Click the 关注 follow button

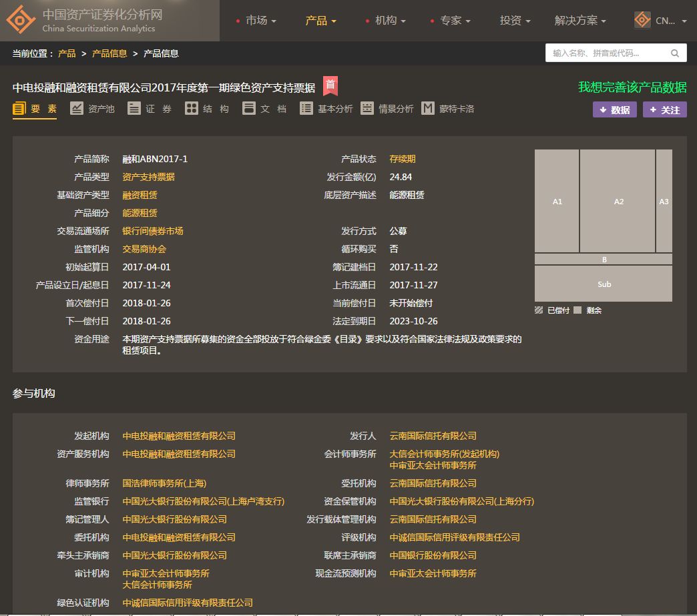click(664, 109)
